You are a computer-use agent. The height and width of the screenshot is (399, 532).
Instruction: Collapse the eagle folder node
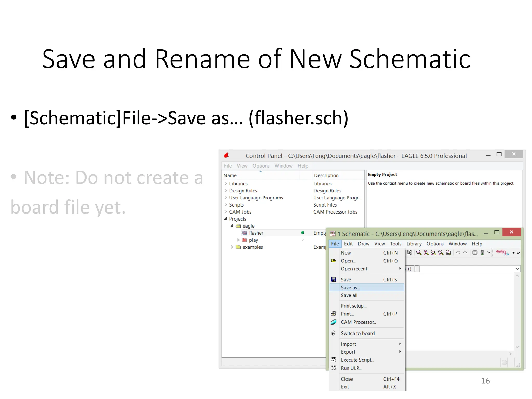[x=232, y=225]
